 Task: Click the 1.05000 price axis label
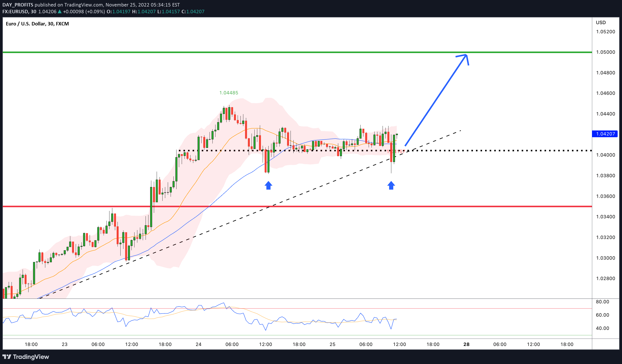coord(605,52)
